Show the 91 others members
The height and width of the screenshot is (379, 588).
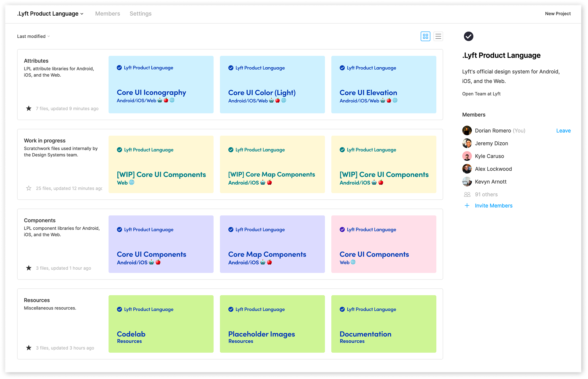tap(486, 194)
